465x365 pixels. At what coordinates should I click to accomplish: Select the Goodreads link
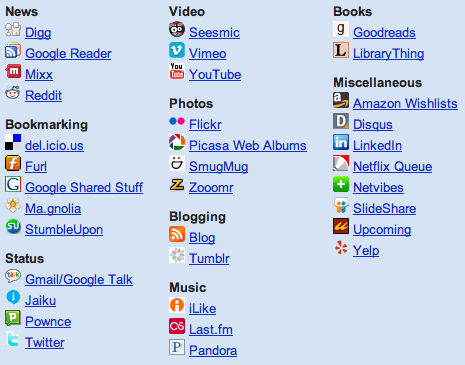coord(384,33)
